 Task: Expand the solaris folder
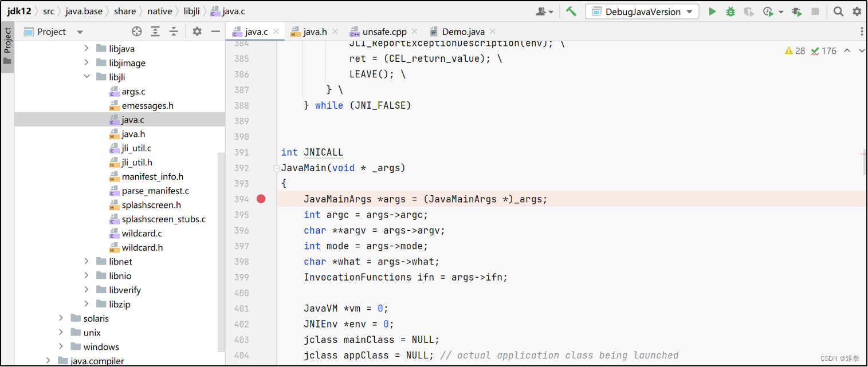pyautogui.click(x=61, y=318)
